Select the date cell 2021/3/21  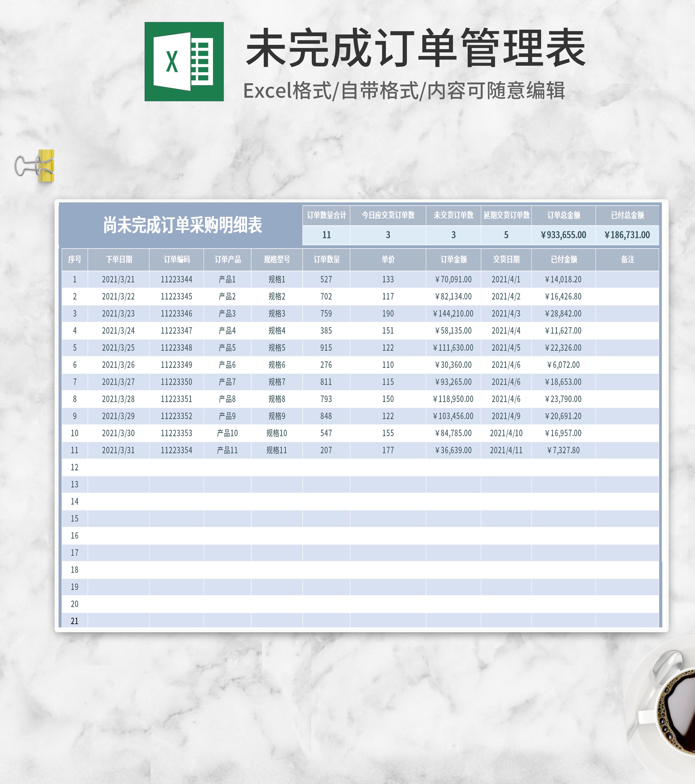(x=119, y=279)
